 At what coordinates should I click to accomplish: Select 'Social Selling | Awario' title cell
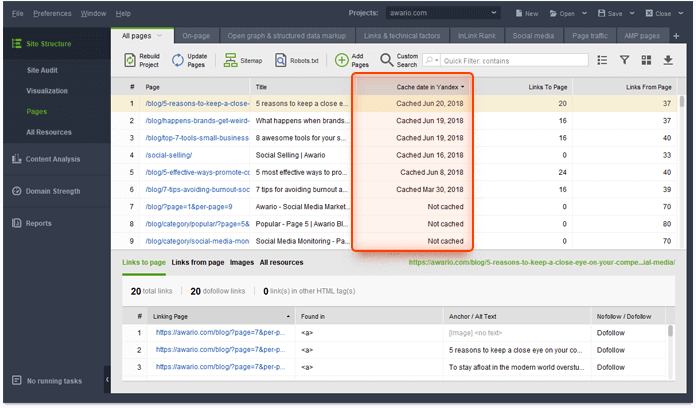point(290,155)
